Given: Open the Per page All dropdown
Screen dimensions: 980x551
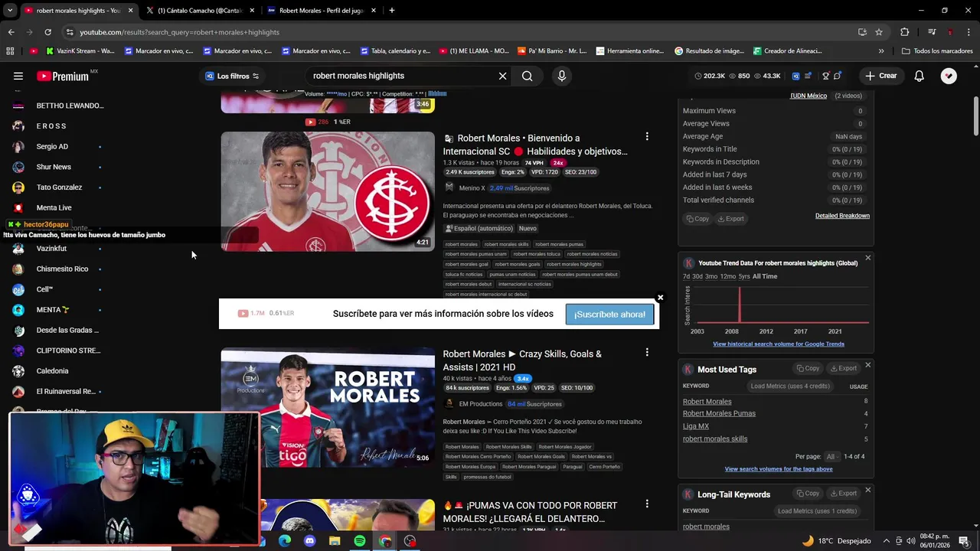Looking at the screenshot, I should coord(832,457).
